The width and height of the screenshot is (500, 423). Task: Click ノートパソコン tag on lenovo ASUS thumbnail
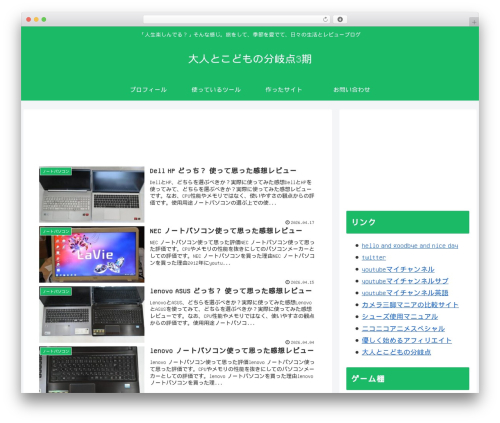[x=56, y=291]
